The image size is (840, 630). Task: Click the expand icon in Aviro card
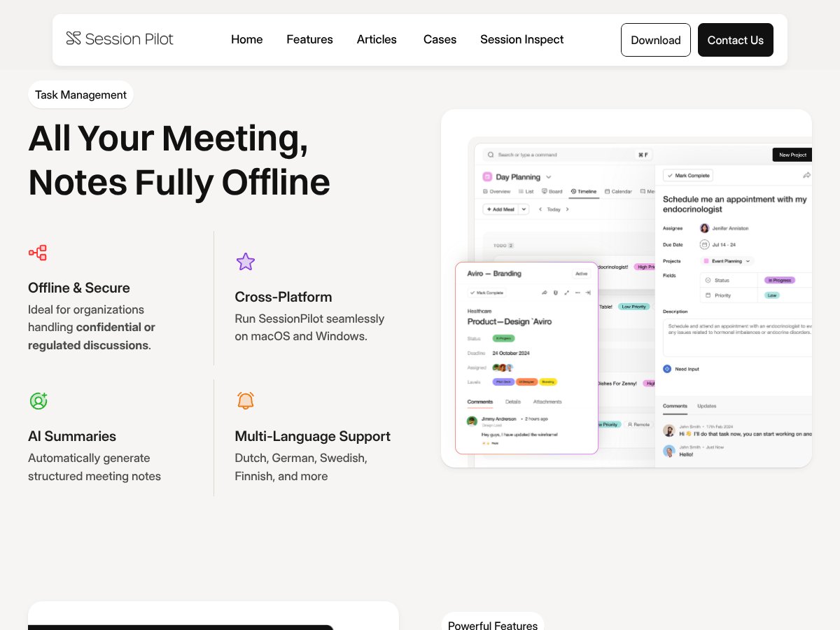coord(566,293)
